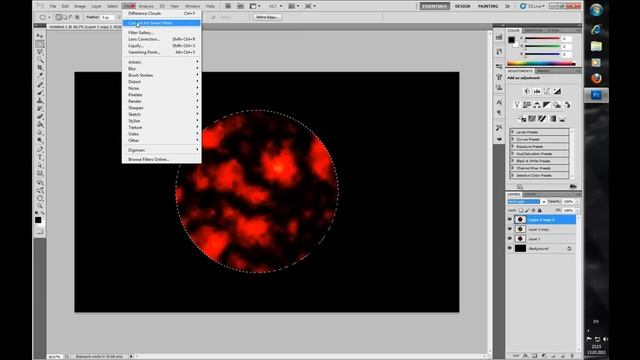This screenshot has height=360, width=640.
Task: Expand Levels Presets list
Action: point(513,132)
